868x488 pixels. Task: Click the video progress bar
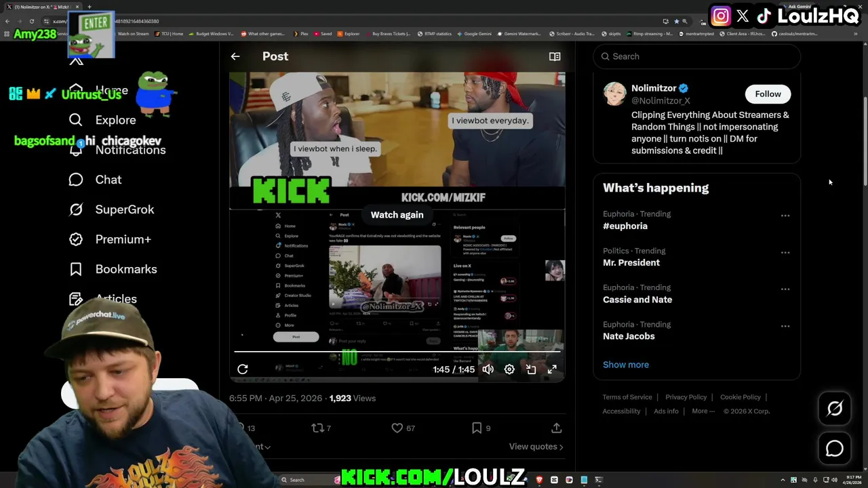397,352
